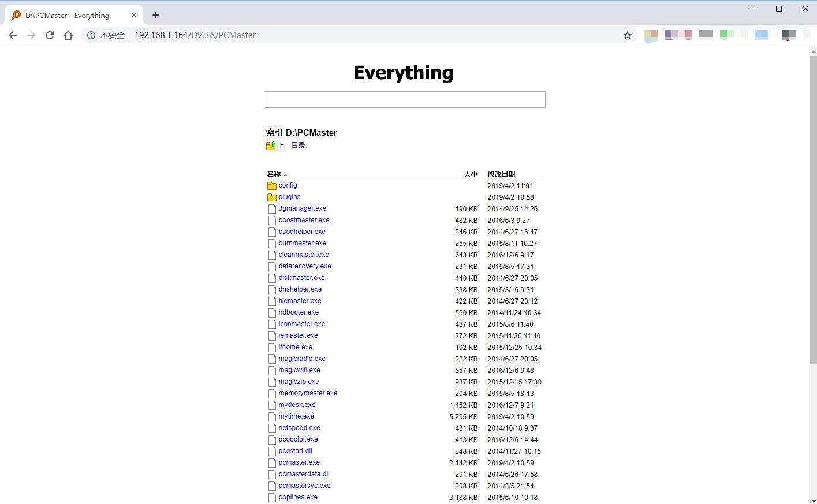817x504 pixels.
Task: Bookmark this page with the star icon
Action: pos(628,35)
